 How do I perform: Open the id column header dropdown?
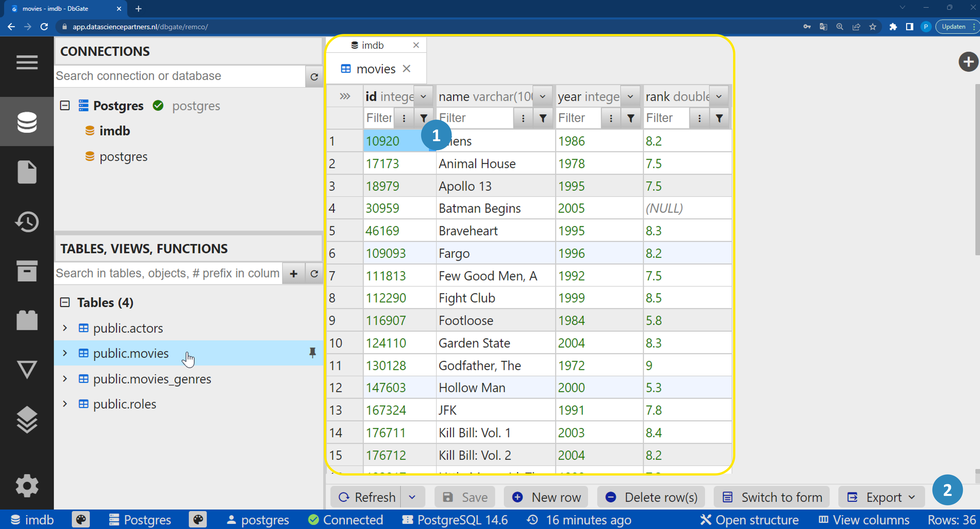(x=423, y=97)
